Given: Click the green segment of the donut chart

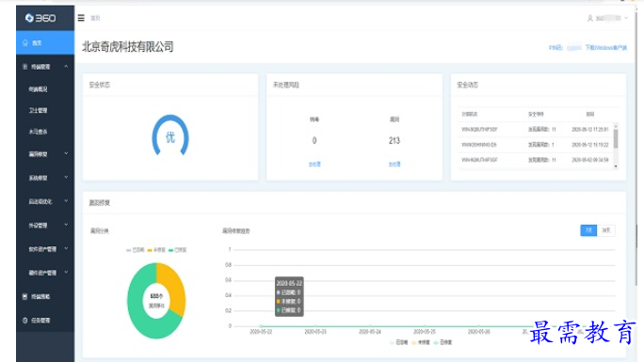Looking at the screenshot, I should point(137,311).
